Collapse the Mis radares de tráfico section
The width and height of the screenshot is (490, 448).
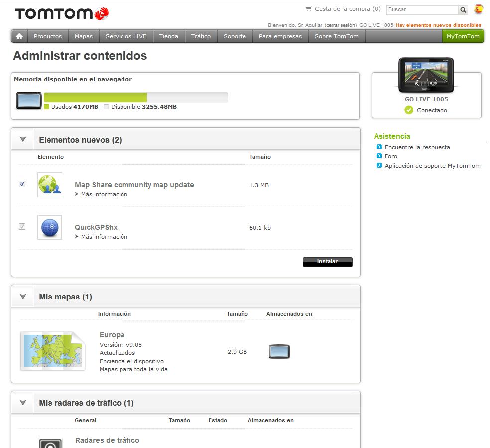tap(23, 403)
